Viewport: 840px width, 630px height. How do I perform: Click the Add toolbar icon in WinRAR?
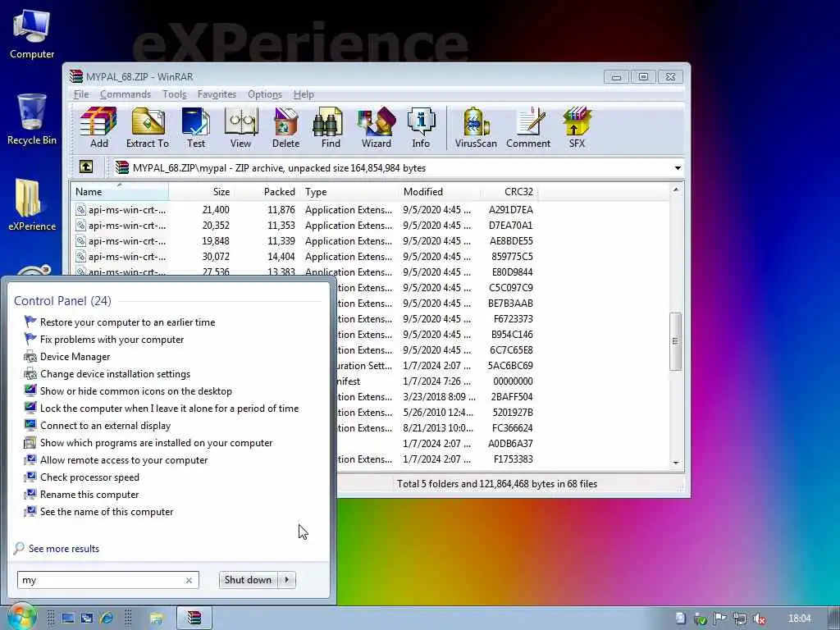(98, 127)
